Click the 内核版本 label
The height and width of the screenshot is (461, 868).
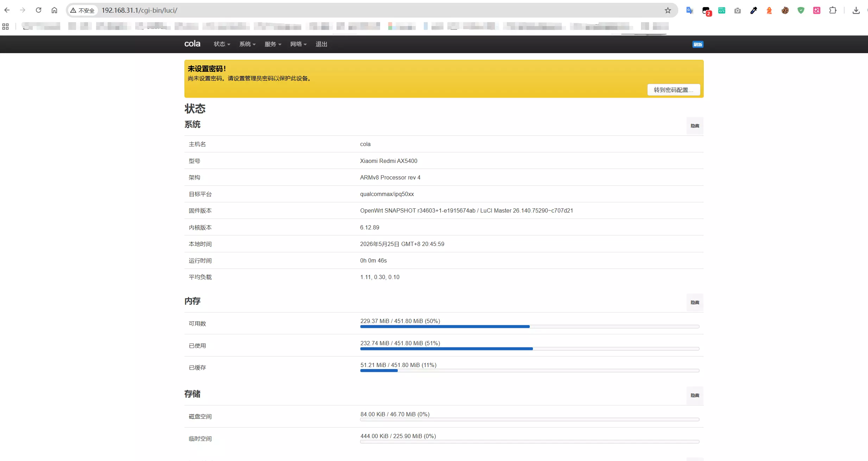click(200, 227)
